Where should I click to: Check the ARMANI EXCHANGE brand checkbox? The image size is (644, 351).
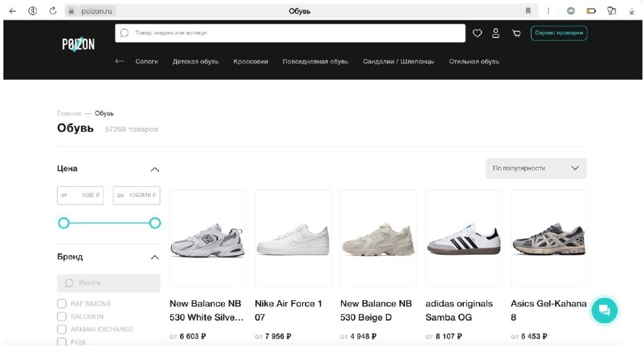coord(62,329)
